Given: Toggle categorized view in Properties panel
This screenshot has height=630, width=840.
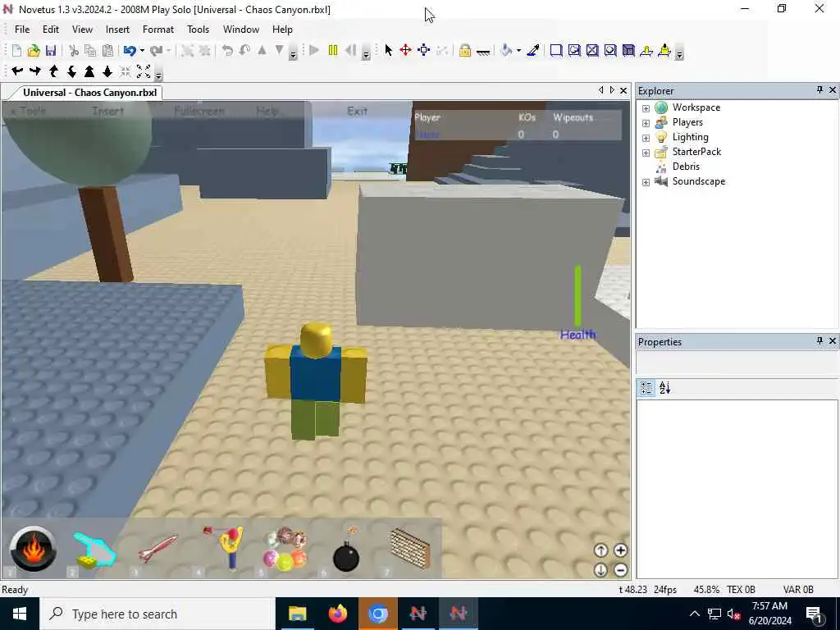Looking at the screenshot, I should click(x=646, y=388).
